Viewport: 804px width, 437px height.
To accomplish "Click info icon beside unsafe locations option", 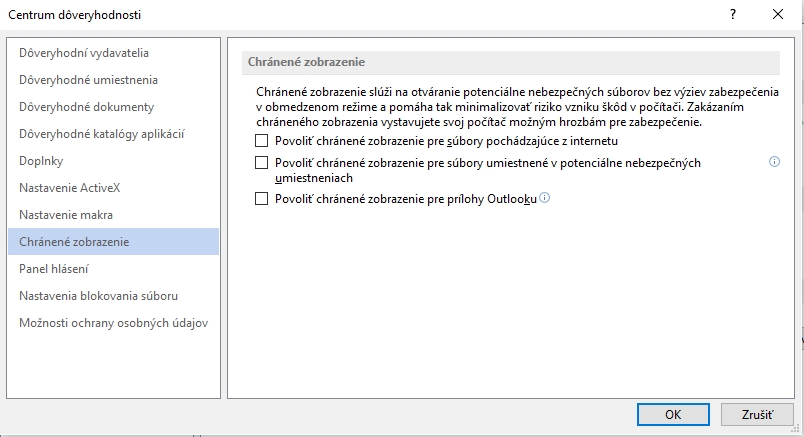I will (x=774, y=162).
